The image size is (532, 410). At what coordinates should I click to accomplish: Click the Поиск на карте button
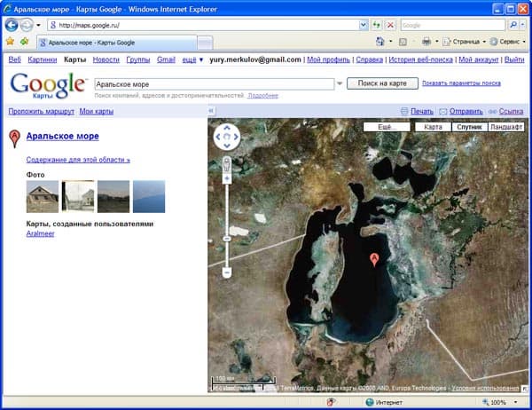click(382, 83)
